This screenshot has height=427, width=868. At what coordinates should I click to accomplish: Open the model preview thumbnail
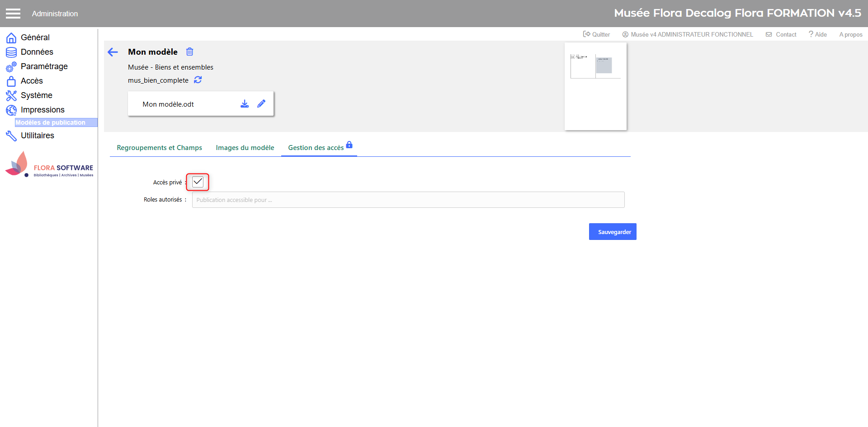[595, 86]
